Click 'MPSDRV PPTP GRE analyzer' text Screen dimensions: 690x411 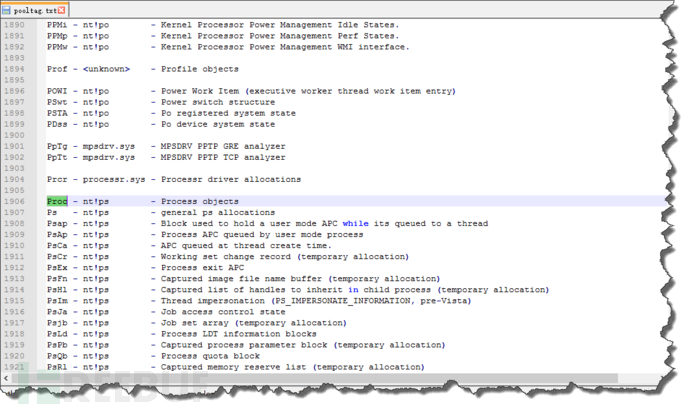(x=223, y=146)
